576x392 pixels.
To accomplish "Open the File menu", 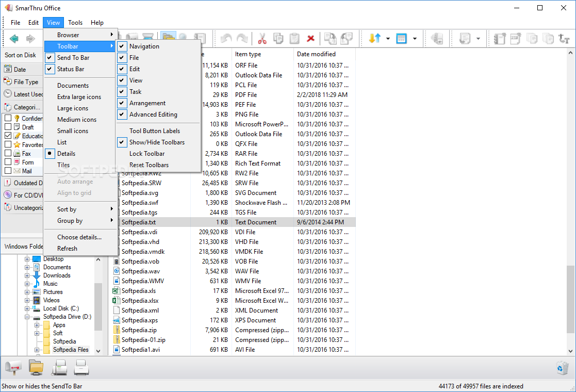I will pyautogui.click(x=15, y=22).
